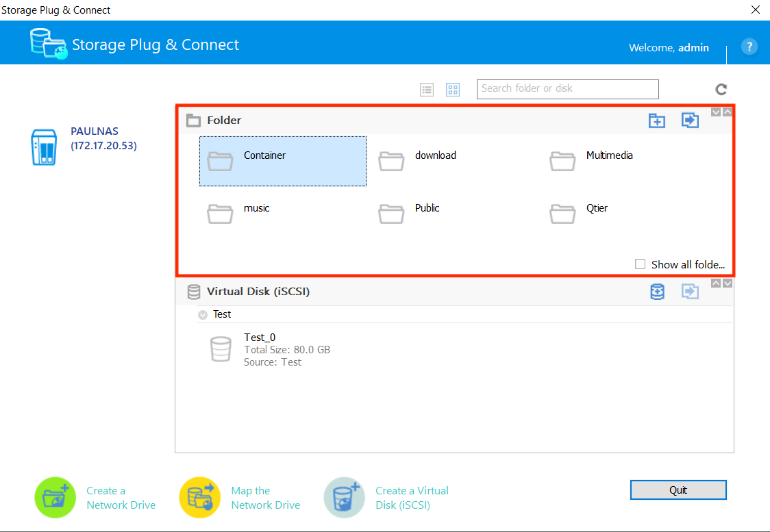Click the Folder section heading

(224, 121)
